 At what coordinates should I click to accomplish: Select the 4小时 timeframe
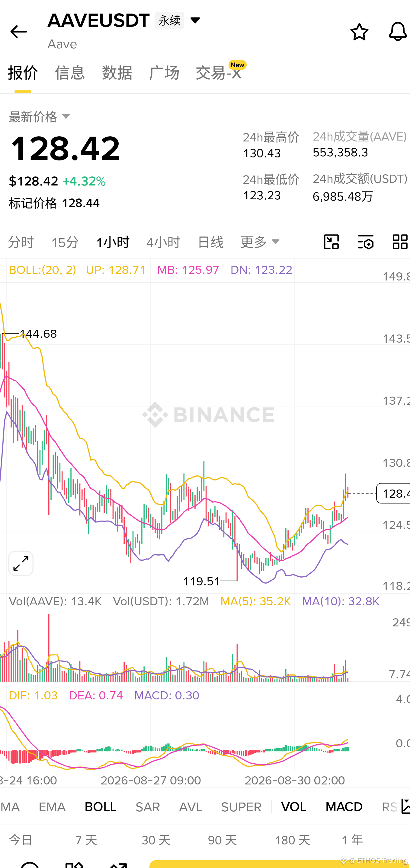point(163,242)
